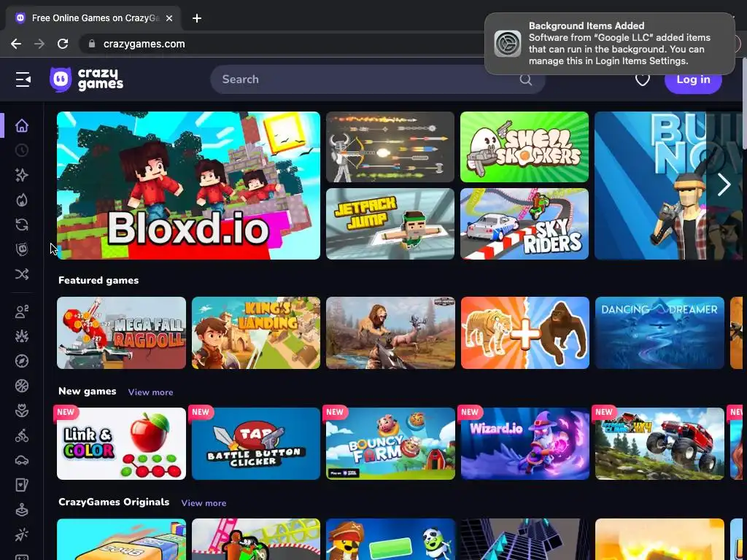This screenshot has width=747, height=560.
Task: Click the Featured games heading
Action: pyautogui.click(x=98, y=281)
